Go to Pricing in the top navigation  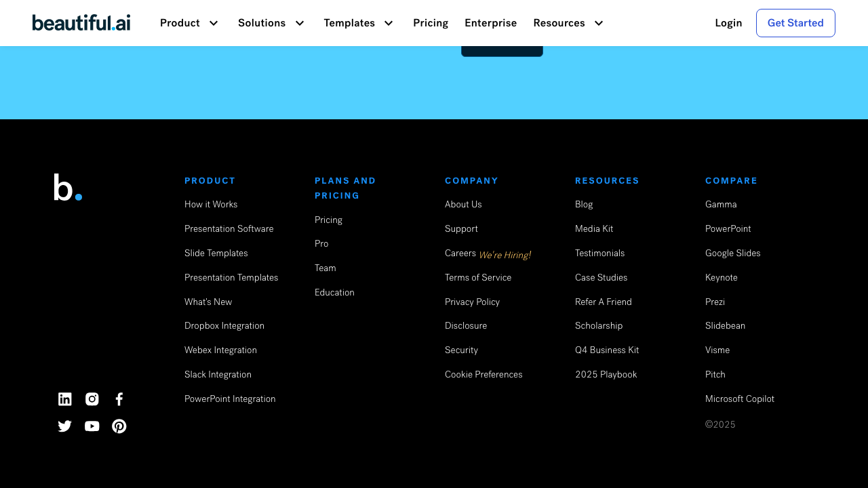click(x=431, y=23)
